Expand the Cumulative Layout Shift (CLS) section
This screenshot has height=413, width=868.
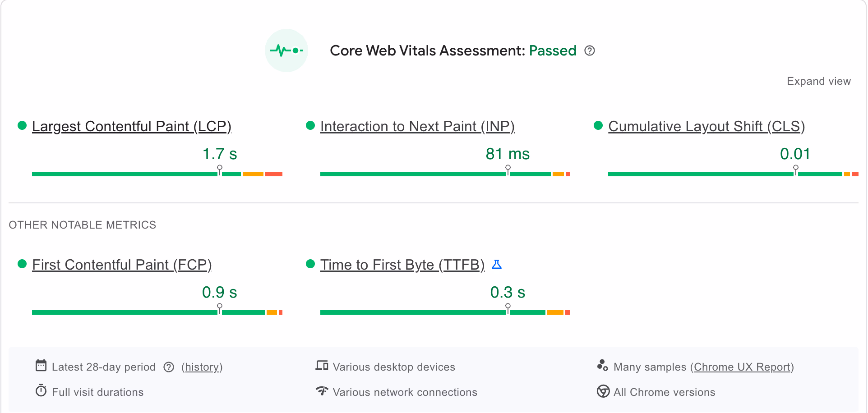coord(706,126)
